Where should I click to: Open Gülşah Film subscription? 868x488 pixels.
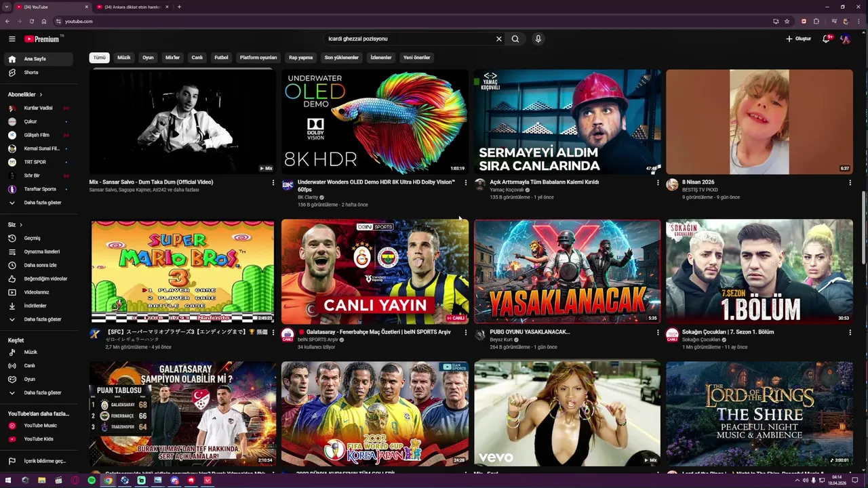coord(40,135)
